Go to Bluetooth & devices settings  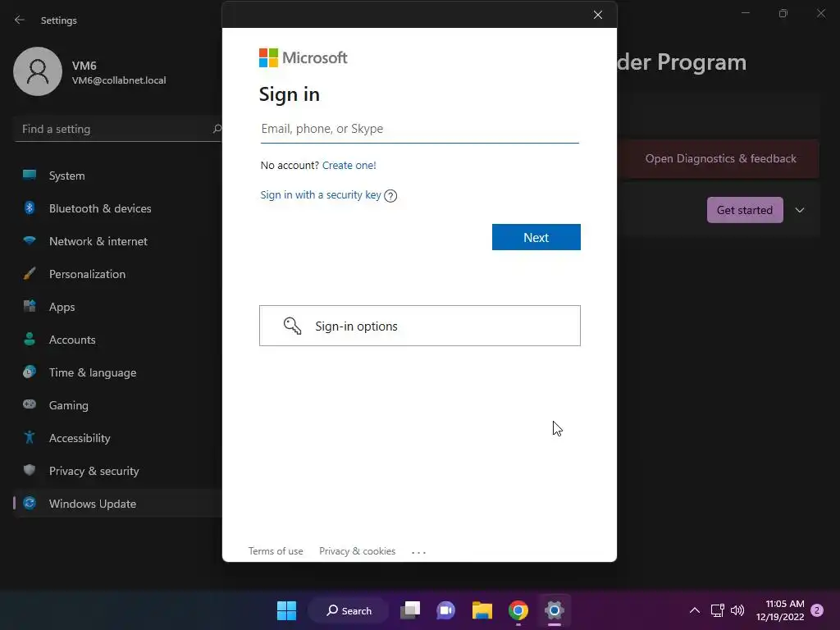[x=118, y=208]
